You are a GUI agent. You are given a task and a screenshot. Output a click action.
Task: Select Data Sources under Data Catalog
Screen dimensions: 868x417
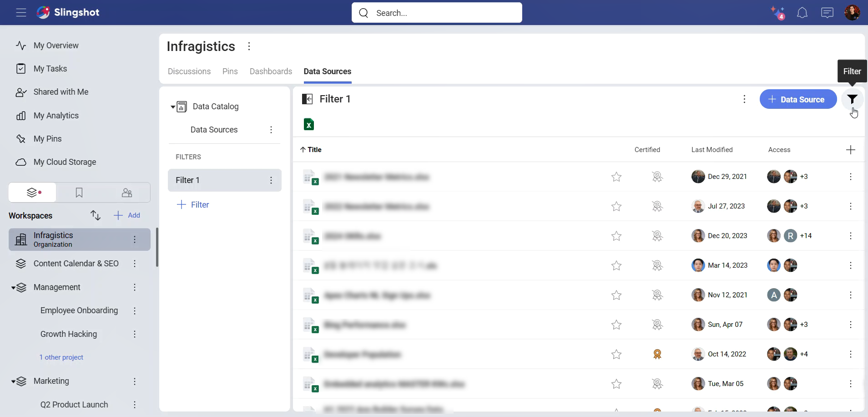point(214,130)
